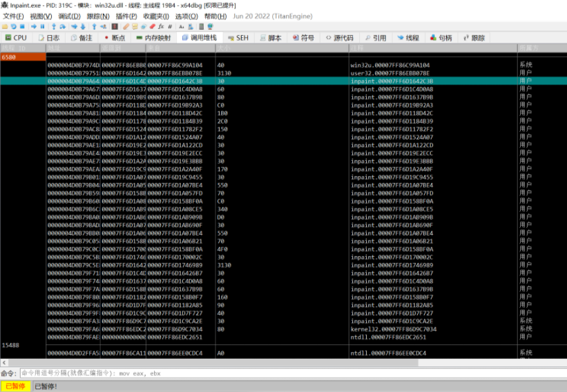Switch to the 备注 tab
Image resolution: width=567 pixels, height=392 pixels.
pyautogui.click(x=81, y=37)
